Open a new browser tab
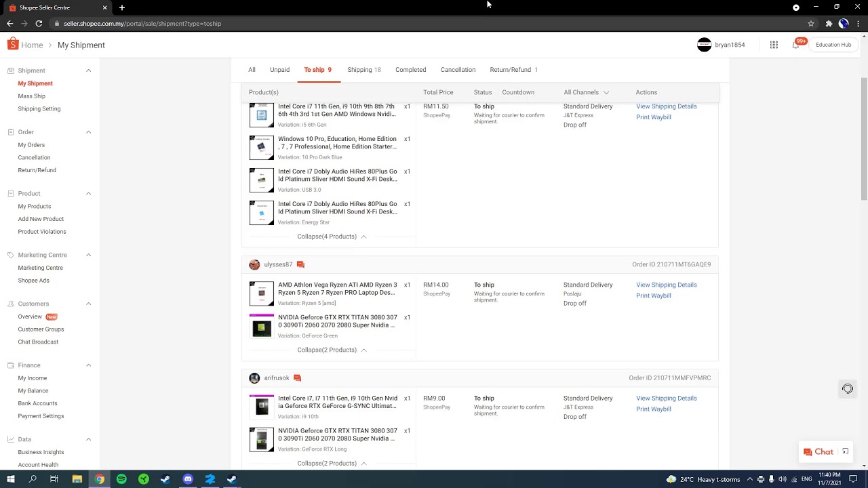868x488 pixels. pyautogui.click(x=122, y=7)
